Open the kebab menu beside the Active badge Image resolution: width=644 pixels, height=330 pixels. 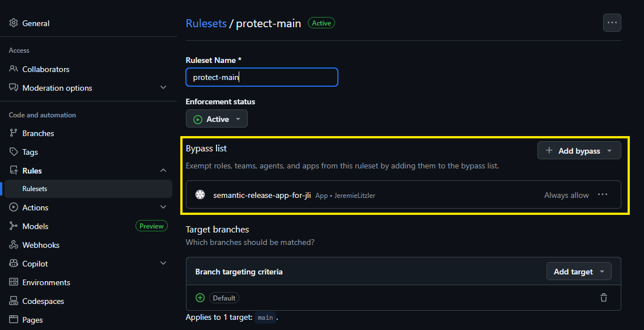tap(612, 23)
